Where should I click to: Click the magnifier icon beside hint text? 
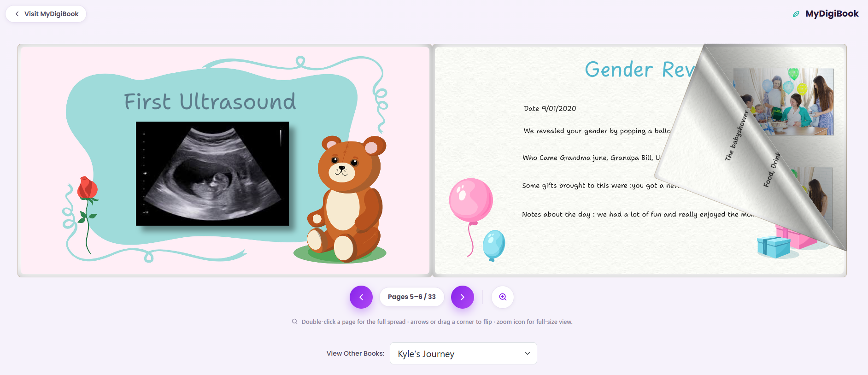[295, 322]
